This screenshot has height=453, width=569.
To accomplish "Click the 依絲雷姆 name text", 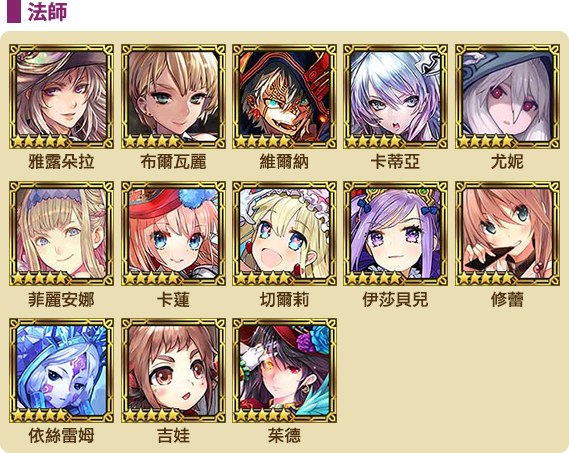I will click(61, 436).
